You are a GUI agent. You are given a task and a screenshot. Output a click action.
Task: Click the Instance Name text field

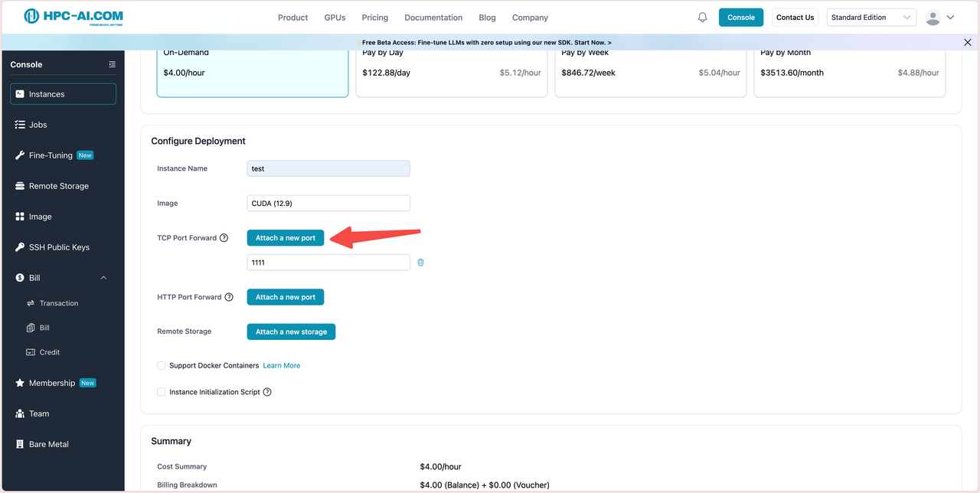328,168
